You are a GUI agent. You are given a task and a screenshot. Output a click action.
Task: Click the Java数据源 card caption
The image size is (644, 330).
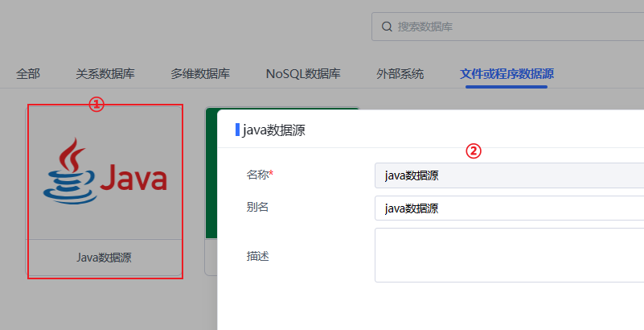point(104,258)
